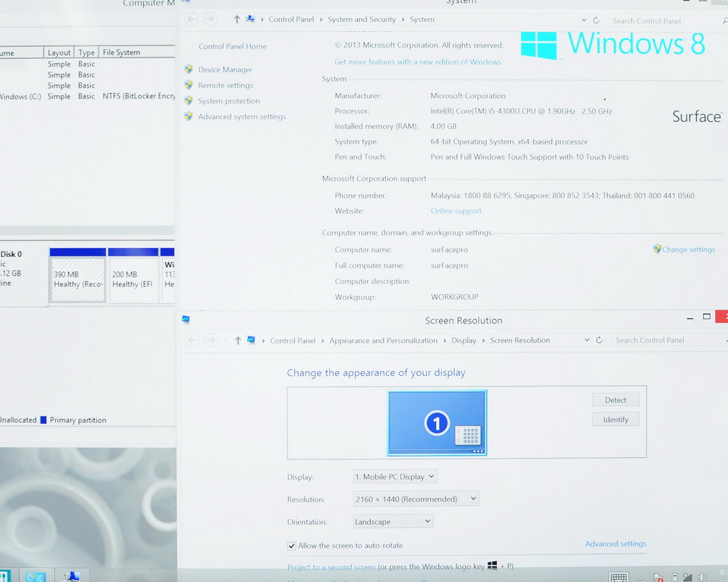Open the Orientation dropdown Landscape

[393, 521]
